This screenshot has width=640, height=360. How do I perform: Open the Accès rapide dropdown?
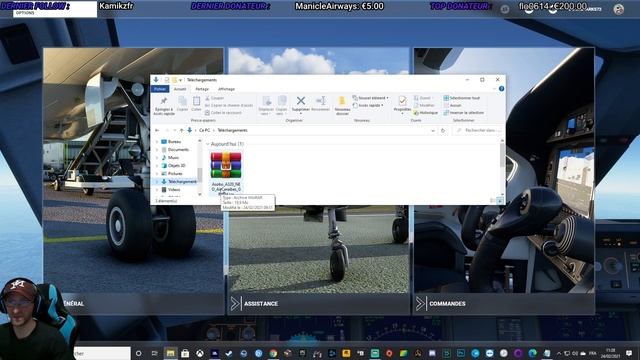pyautogui.click(x=368, y=105)
